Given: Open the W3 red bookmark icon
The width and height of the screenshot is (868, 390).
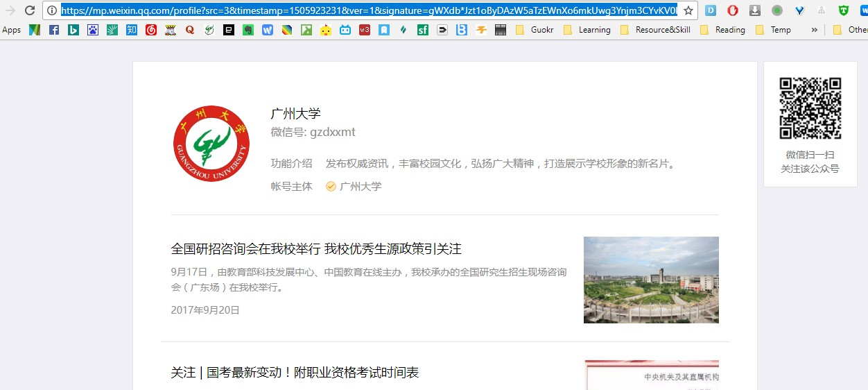Looking at the screenshot, I should (365, 30).
